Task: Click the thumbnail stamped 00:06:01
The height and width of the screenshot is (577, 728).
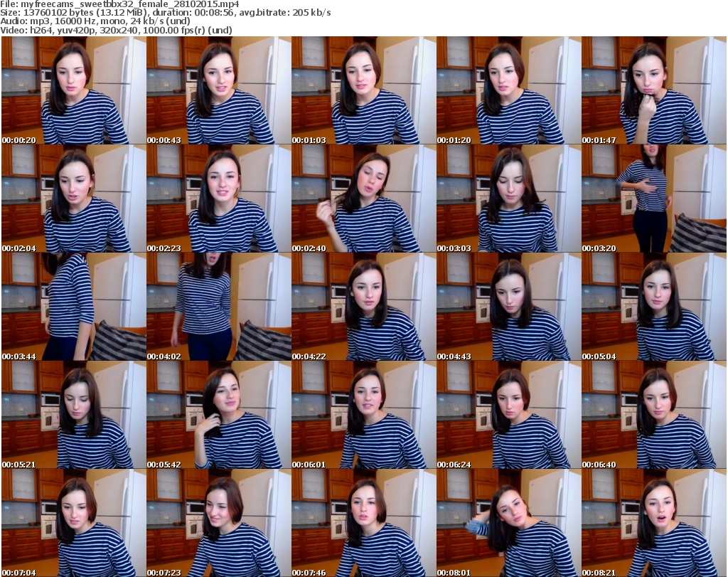Action: tap(363, 415)
